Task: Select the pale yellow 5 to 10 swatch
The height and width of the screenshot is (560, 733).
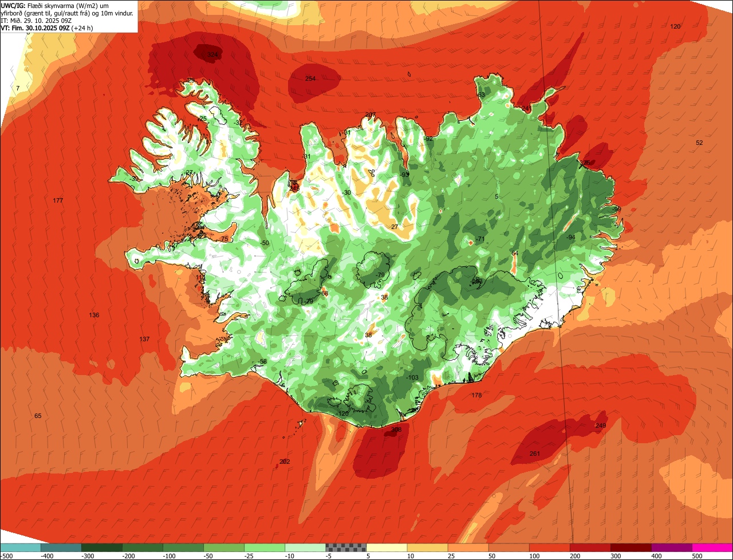Action: point(387,547)
